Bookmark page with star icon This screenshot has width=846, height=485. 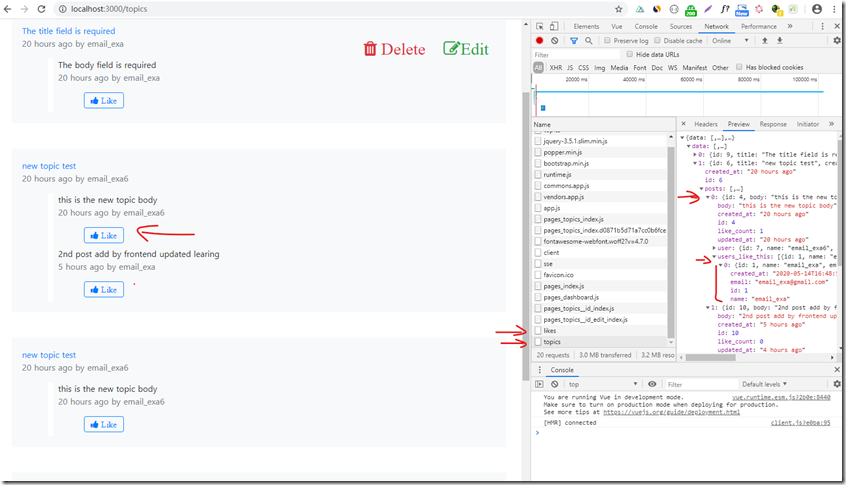tap(618, 9)
